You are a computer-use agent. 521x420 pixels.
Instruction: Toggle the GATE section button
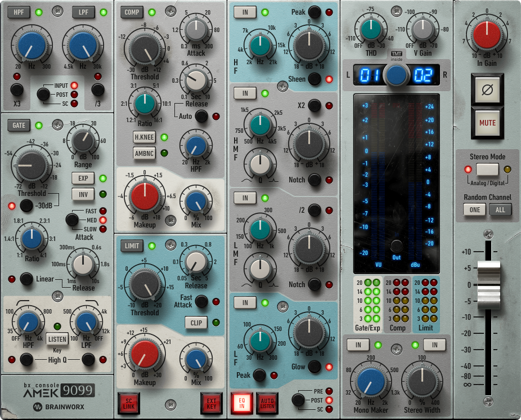point(19,126)
